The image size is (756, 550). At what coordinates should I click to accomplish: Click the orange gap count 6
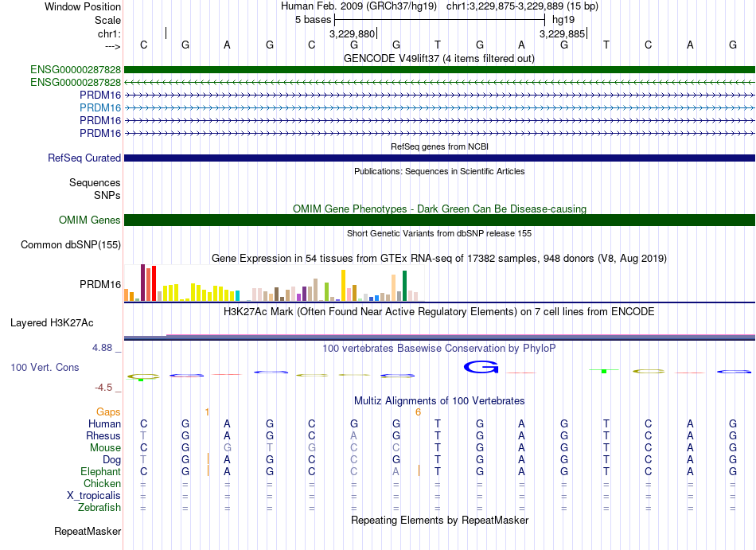point(418,412)
